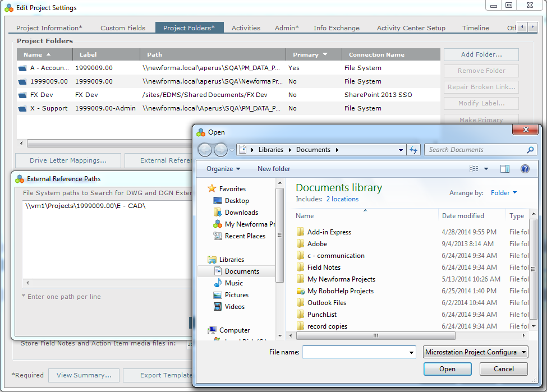
Task: Switch to the Info Exchange tab
Action: tap(336, 28)
